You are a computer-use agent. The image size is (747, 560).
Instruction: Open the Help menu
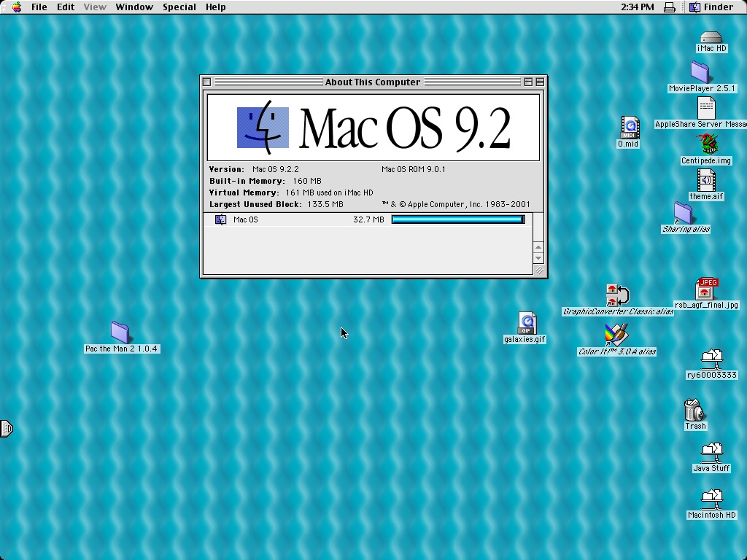click(216, 7)
